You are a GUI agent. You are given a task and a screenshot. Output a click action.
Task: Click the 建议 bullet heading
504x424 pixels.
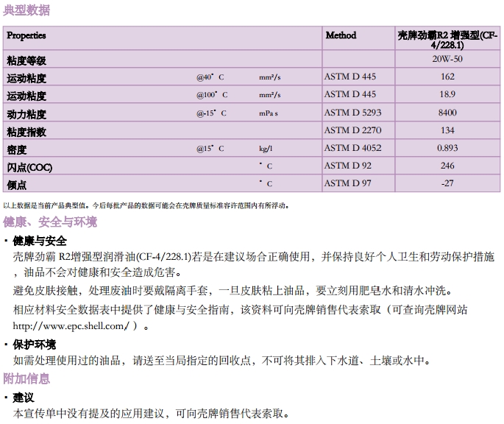[24, 397]
